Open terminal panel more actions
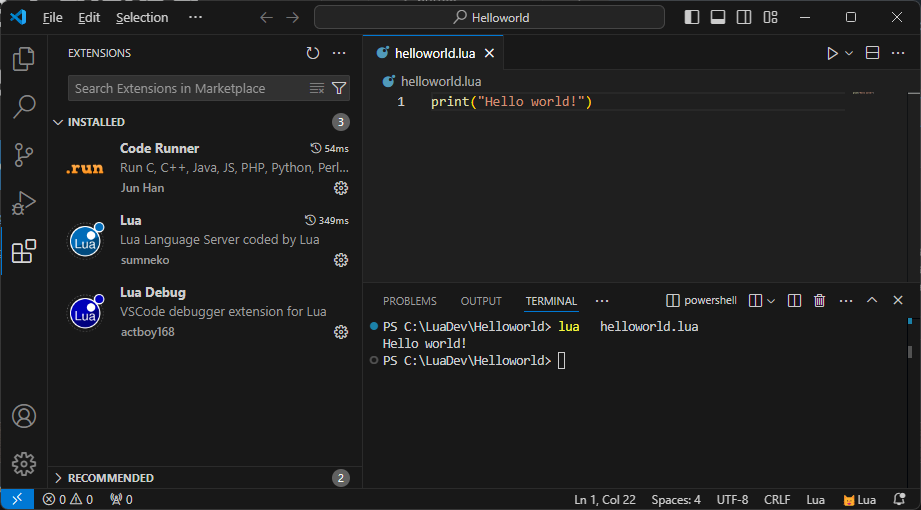The height and width of the screenshot is (510, 921). coord(846,301)
